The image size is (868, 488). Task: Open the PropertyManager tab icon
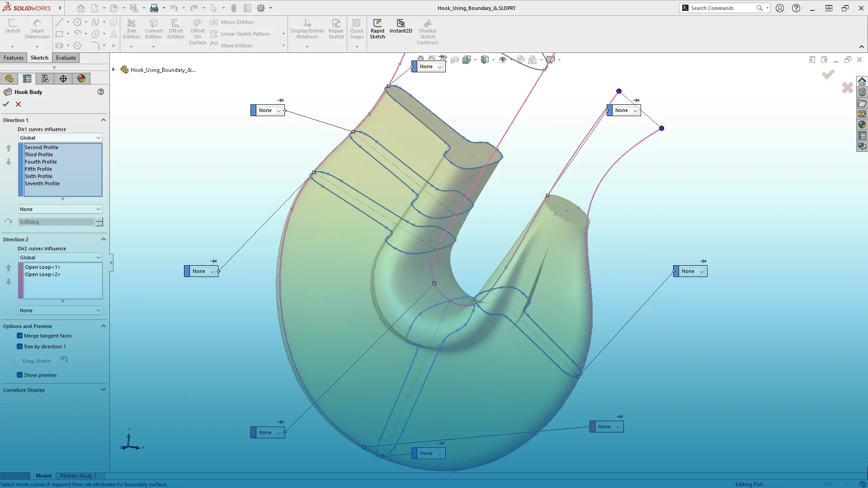coord(27,79)
